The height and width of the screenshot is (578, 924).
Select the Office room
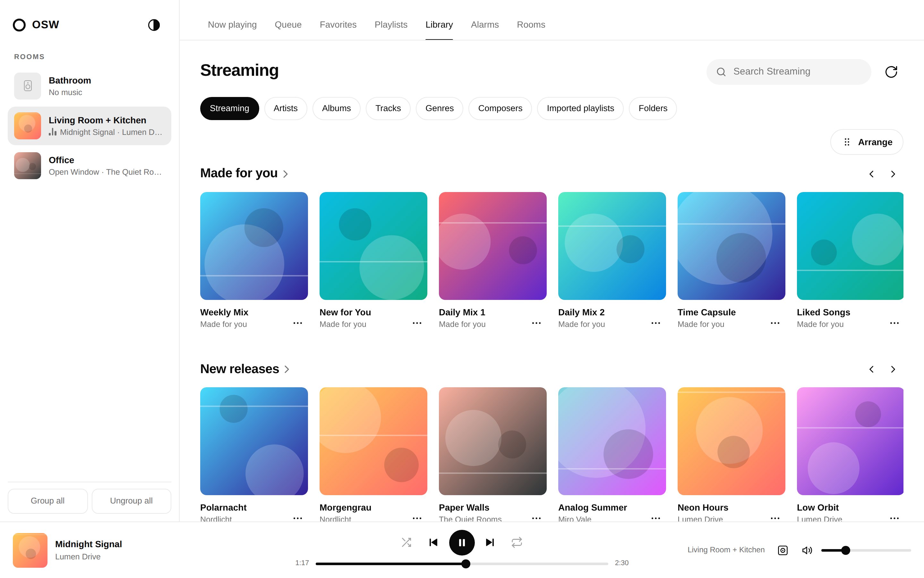click(x=89, y=165)
